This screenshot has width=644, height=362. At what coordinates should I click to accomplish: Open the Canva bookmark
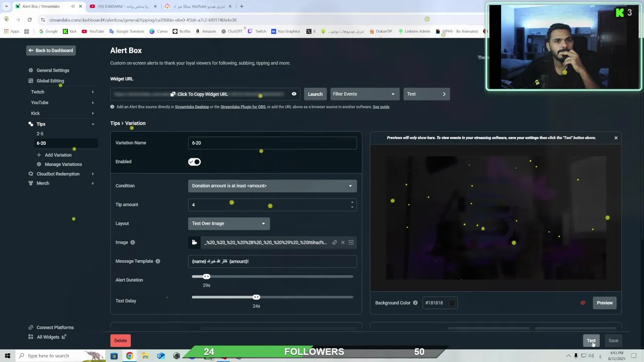pos(158,31)
